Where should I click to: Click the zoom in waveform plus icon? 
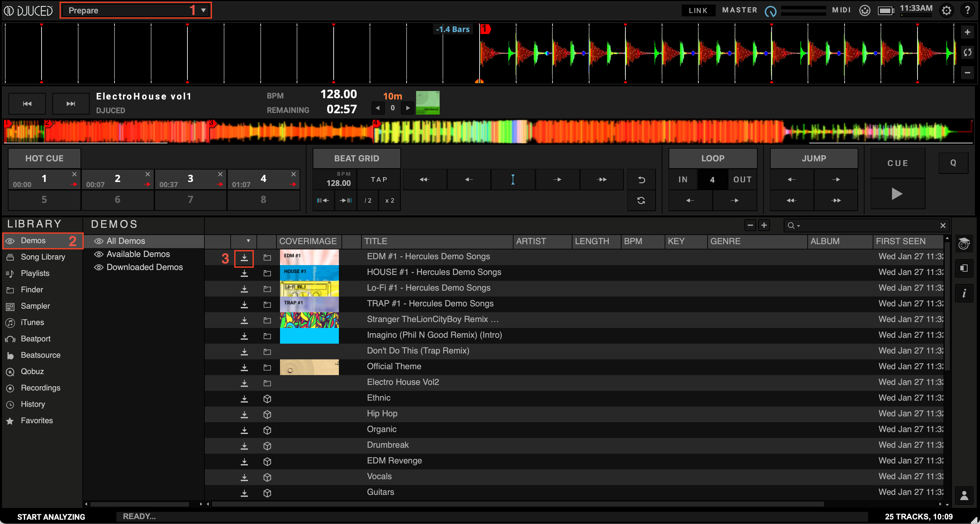click(x=967, y=32)
